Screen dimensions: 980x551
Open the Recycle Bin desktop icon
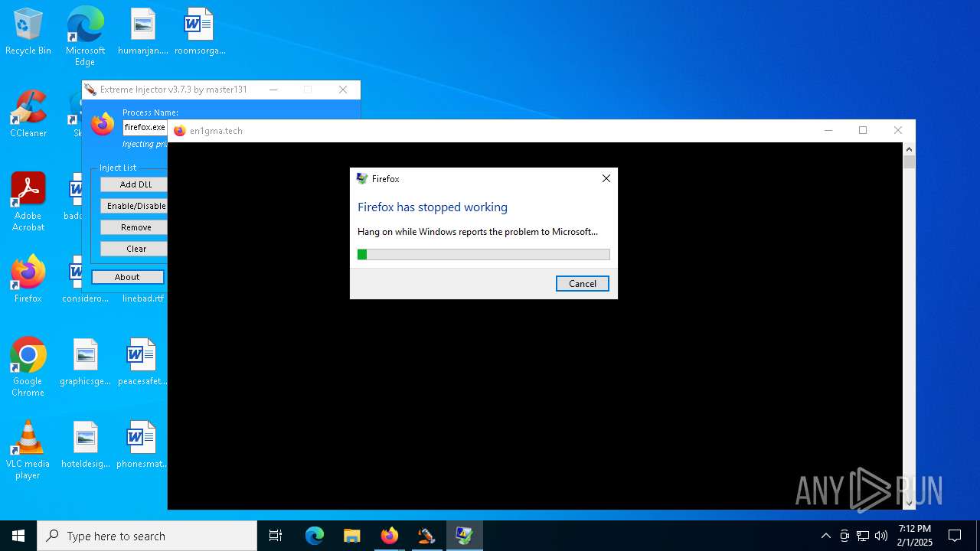[x=28, y=31]
